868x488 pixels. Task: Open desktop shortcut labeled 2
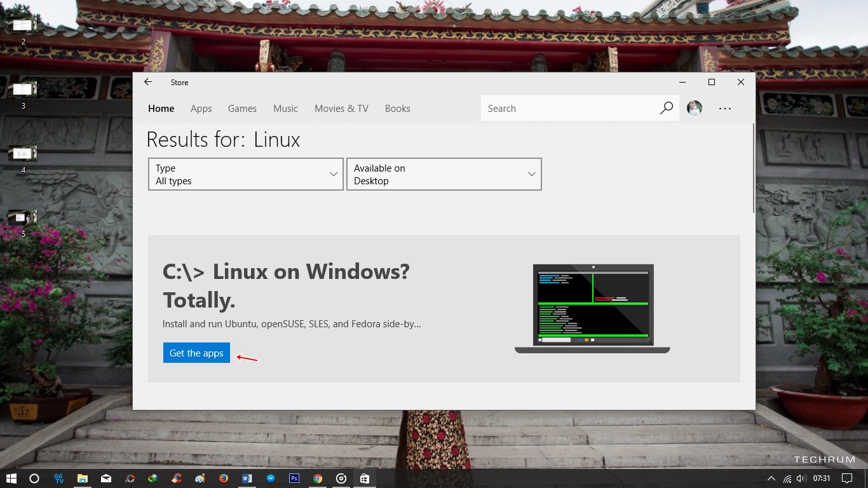pyautogui.click(x=23, y=30)
